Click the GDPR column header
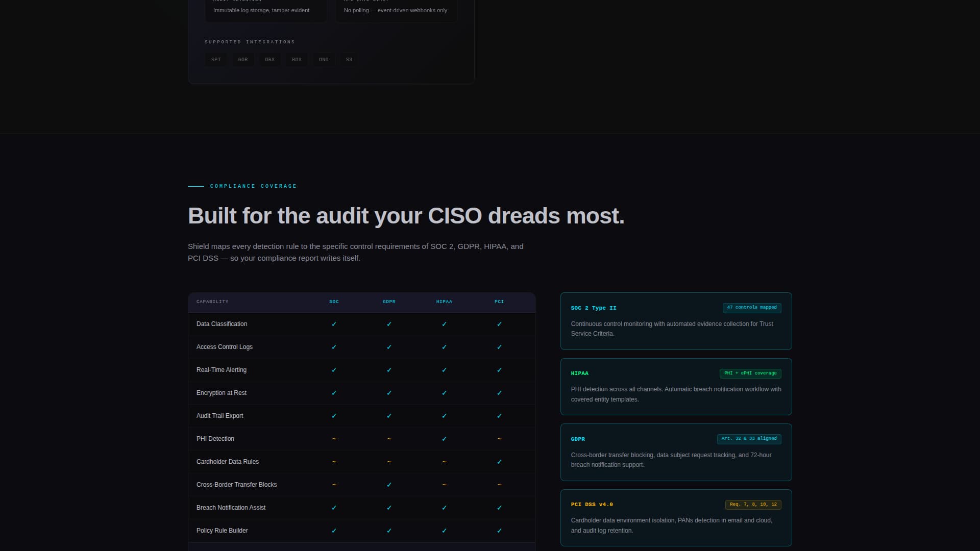This screenshot has height=551, width=980. (x=389, y=302)
